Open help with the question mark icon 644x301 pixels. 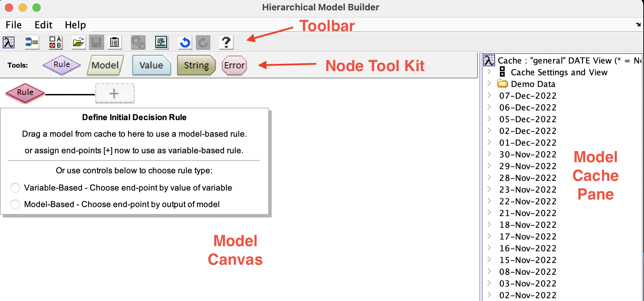226,42
